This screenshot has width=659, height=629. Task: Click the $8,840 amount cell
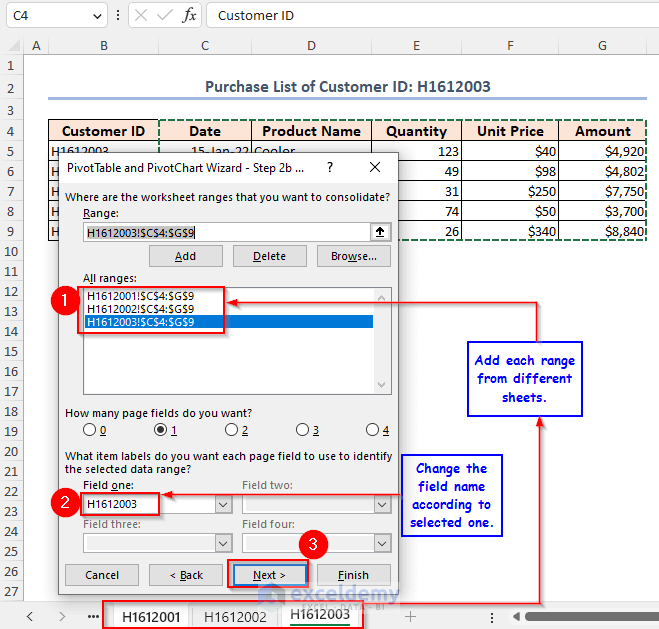tap(603, 231)
